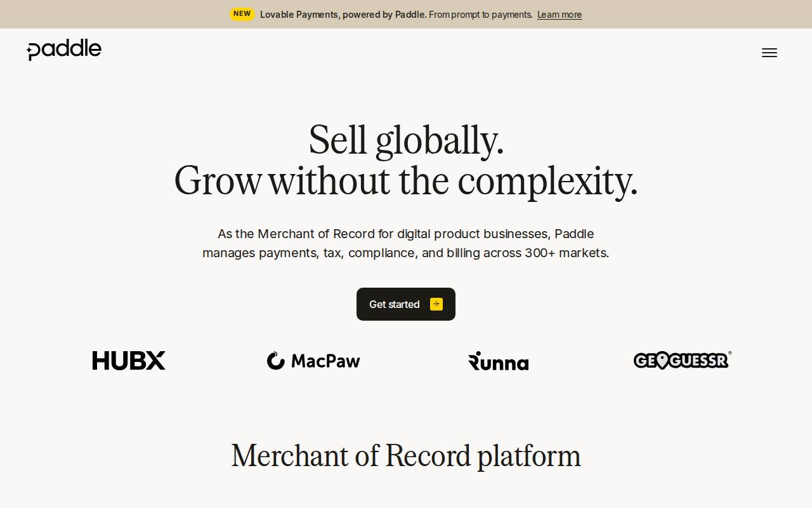Image resolution: width=812 pixels, height=508 pixels.
Task: Click the Merchant of Record platform heading
Action: [x=406, y=456]
